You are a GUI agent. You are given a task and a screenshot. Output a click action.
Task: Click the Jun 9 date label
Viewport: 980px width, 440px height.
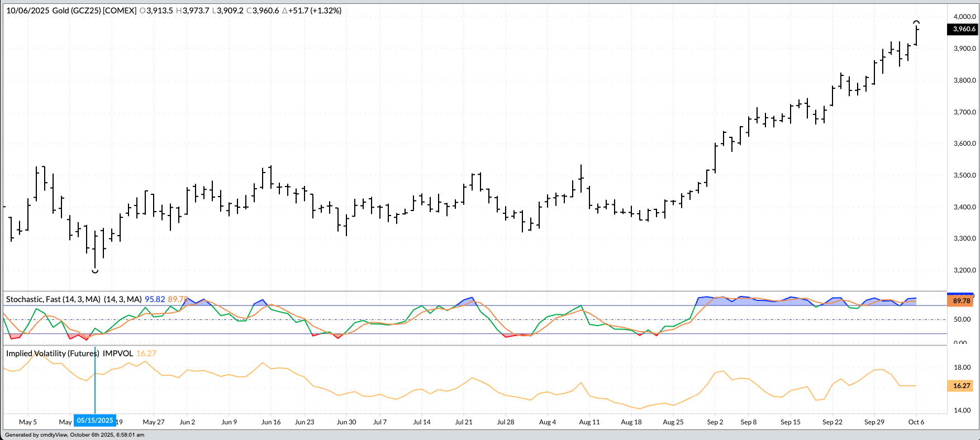(x=229, y=422)
